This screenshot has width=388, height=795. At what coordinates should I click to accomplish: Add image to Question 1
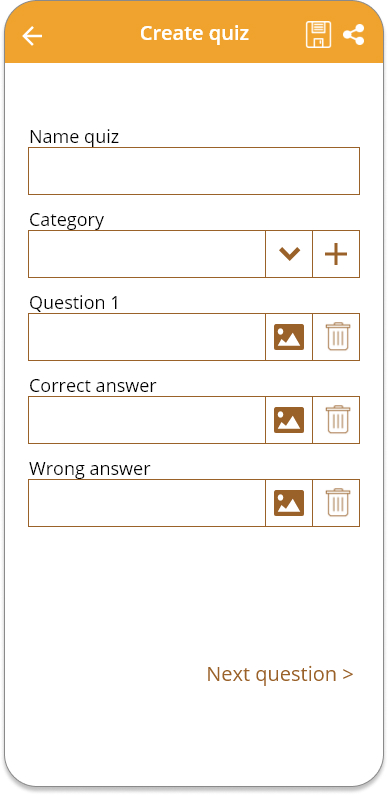point(289,337)
